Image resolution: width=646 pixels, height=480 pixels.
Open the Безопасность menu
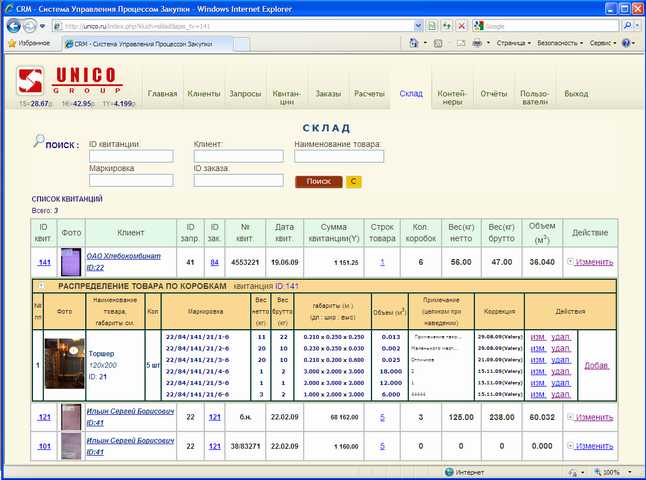[x=559, y=43]
